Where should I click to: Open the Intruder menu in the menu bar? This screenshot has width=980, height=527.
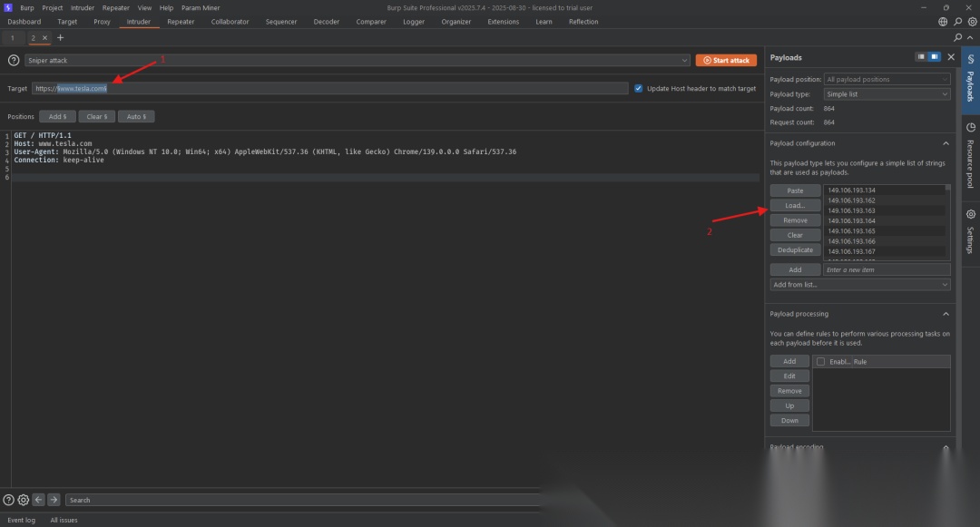coord(83,8)
